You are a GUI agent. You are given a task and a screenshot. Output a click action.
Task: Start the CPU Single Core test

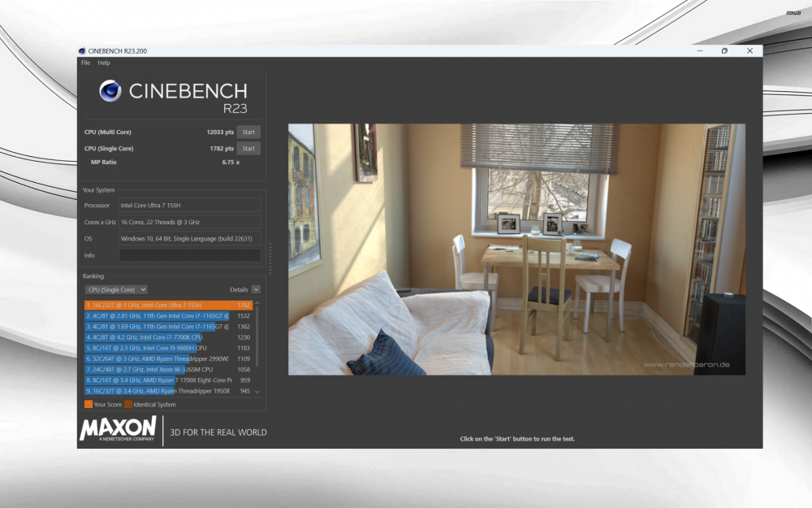pyautogui.click(x=248, y=148)
